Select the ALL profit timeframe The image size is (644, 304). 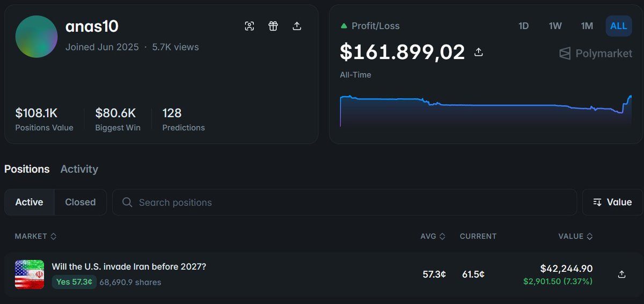tap(619, 26)
